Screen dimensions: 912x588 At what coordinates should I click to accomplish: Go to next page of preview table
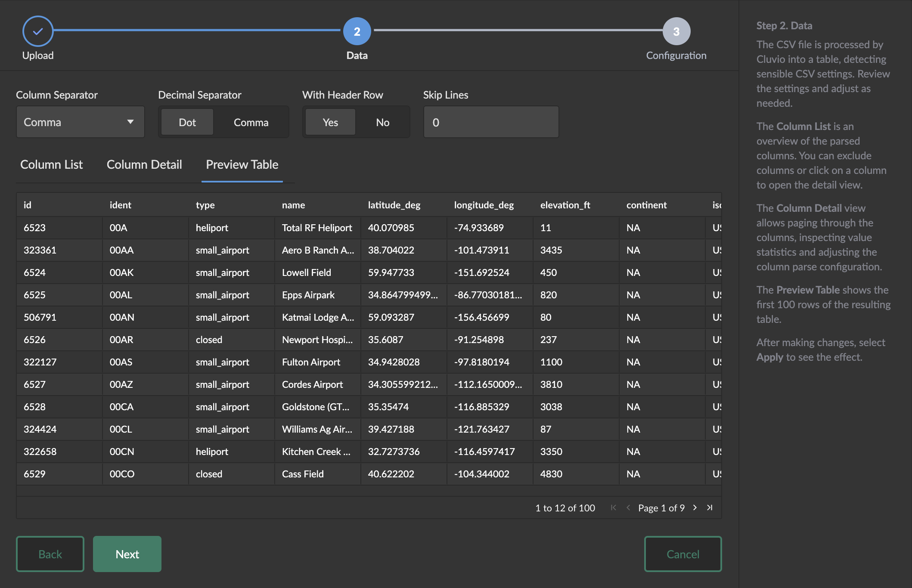pos(695,508)
